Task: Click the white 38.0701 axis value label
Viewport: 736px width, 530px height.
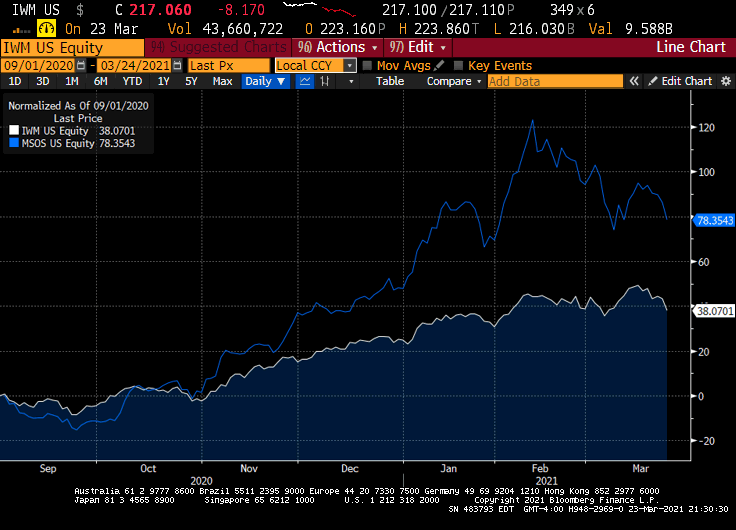Action: coord(714,311)
